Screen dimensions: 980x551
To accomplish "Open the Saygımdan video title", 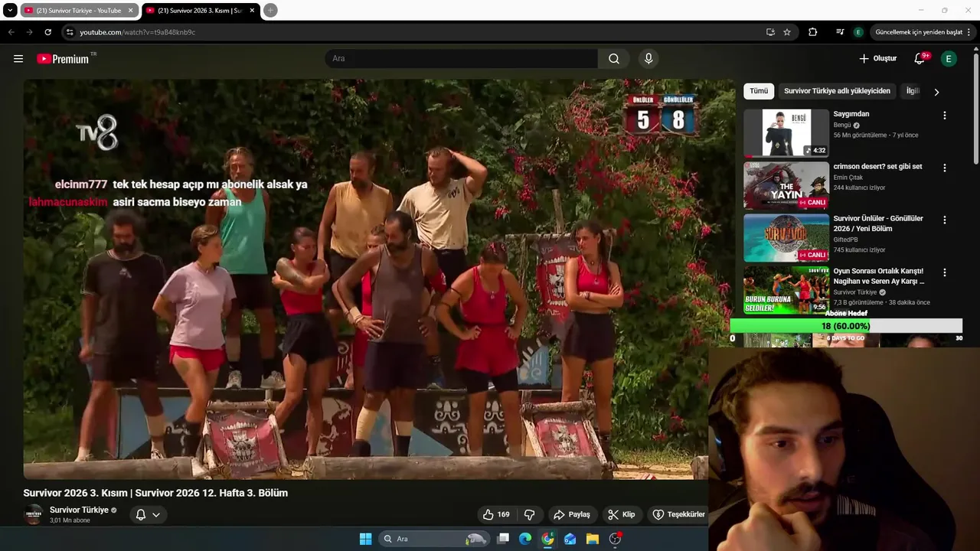I will point(851,114).
